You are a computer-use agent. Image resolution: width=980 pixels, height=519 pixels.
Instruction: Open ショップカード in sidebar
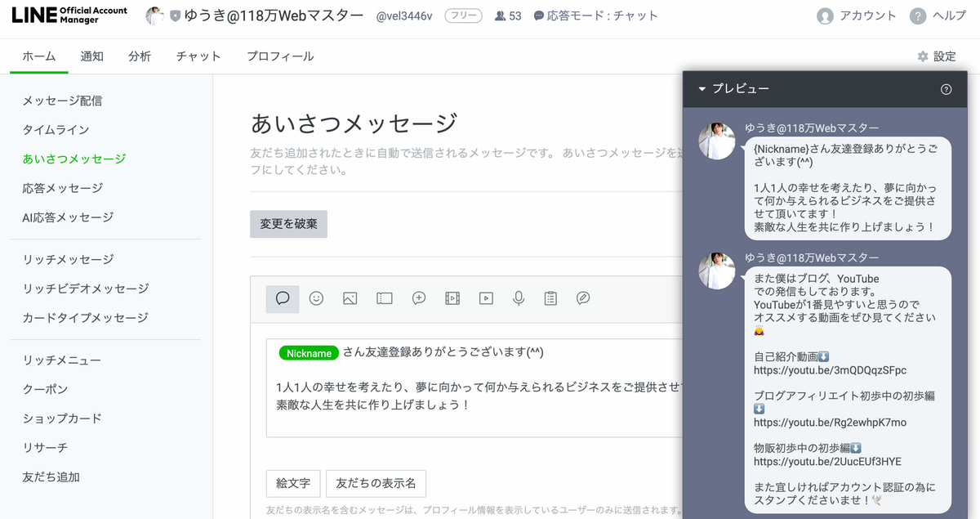point(62,418)
